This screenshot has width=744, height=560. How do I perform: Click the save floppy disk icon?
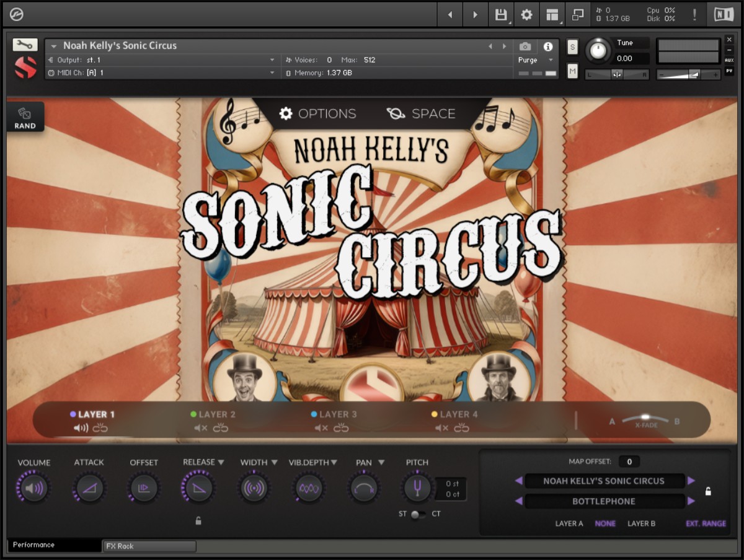pyautogui.click(x=500, y=14)
